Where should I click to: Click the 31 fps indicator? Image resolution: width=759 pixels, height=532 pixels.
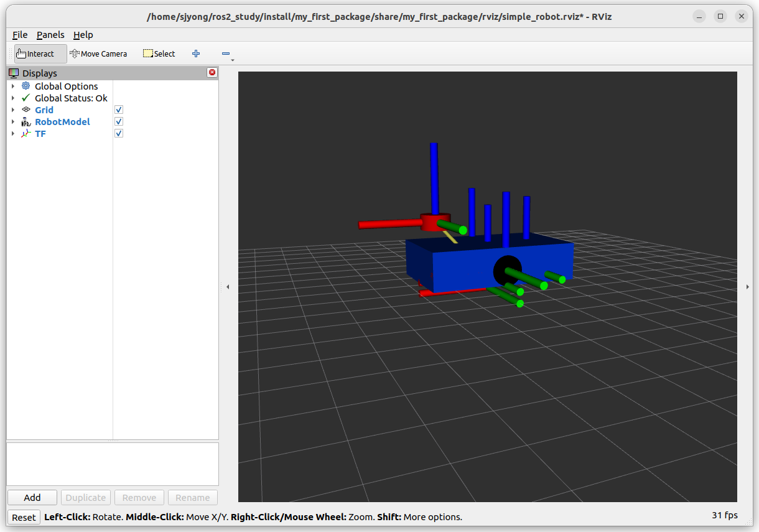coord(725,515)
